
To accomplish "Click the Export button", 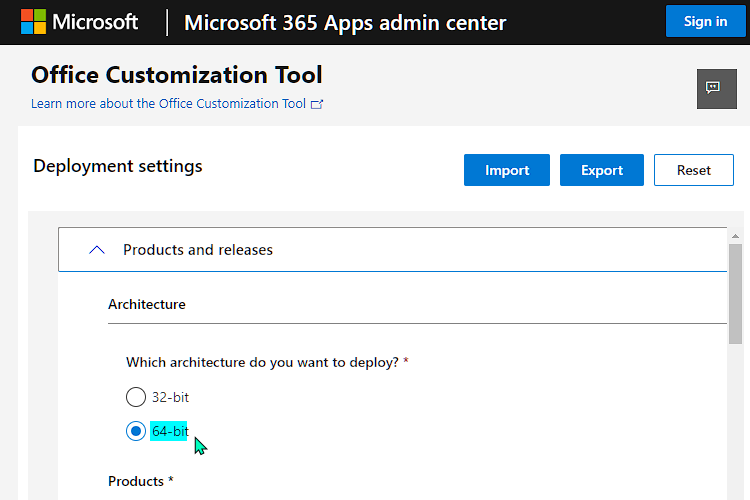I will (602, 170).
